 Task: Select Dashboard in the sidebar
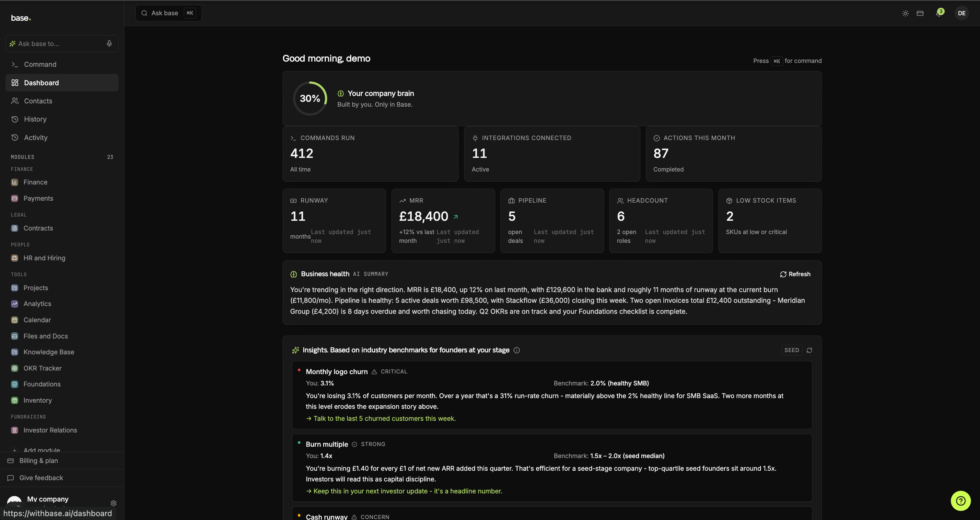pyautogui.click(x=62, y=83)
